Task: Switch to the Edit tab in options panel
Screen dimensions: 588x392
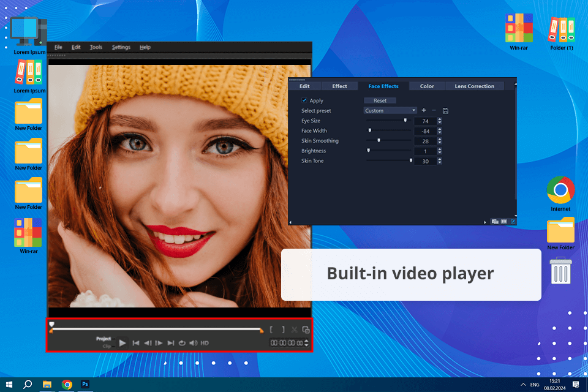Action: click(x=304, y=86)
